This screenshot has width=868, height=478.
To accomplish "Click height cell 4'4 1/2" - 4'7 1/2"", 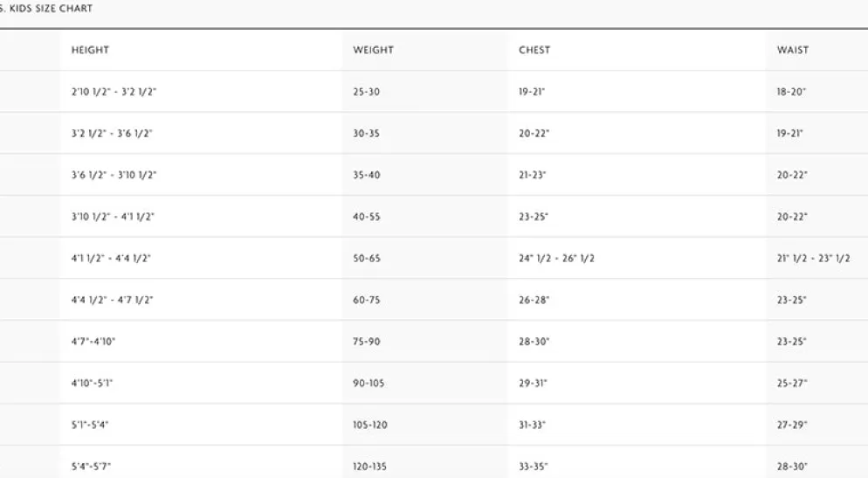I will 113,301.
